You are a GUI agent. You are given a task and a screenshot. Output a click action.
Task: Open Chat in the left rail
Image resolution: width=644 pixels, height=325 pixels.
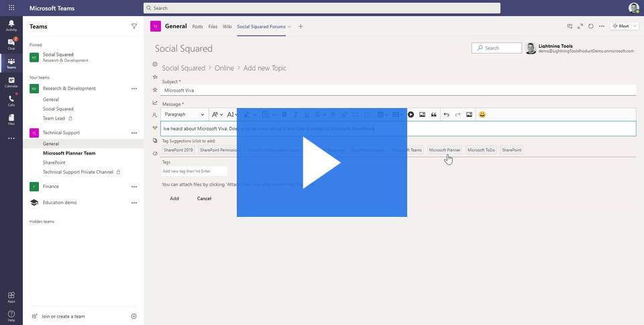[x=11, y=44]
